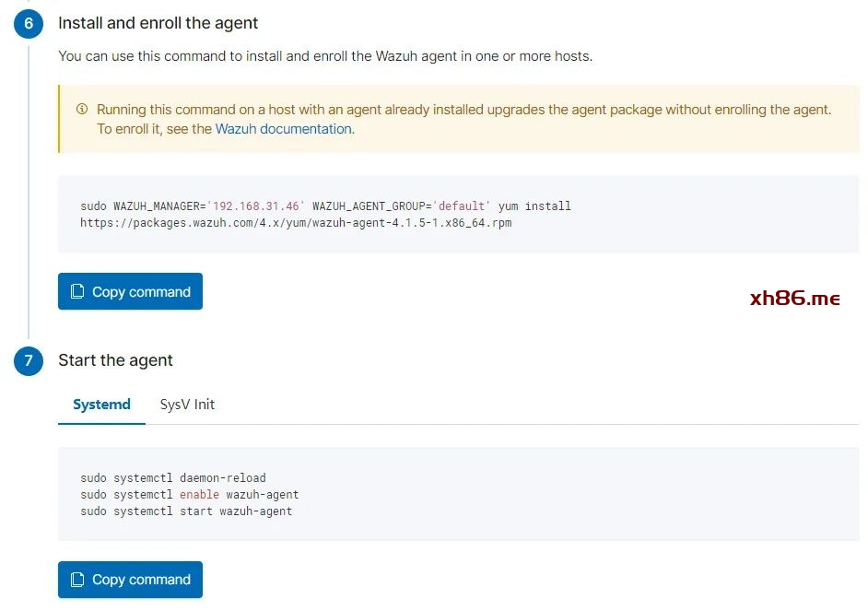Click the copy icon in the Start the agent section
This screenshot has height=611, width=868.
78,580
